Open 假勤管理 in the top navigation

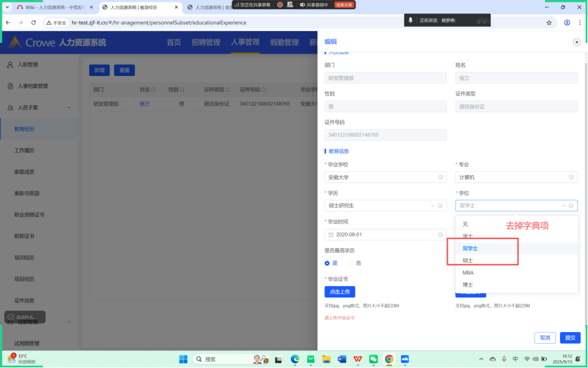(x=284, y=42)
